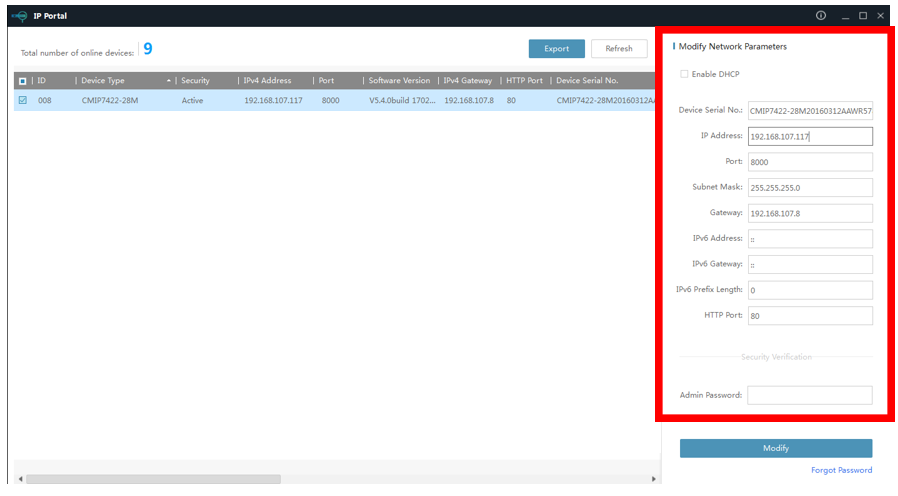Open the Forgot Password link

click(x=841, y=470)
